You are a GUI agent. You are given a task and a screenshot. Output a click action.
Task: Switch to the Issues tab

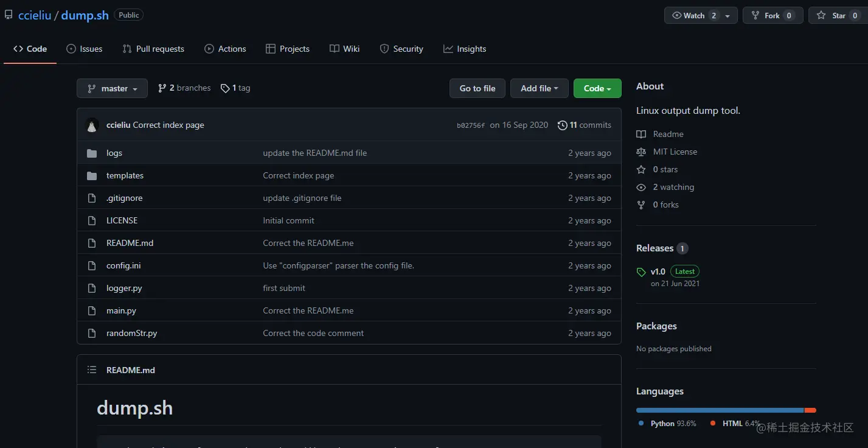tap(84, 49)
